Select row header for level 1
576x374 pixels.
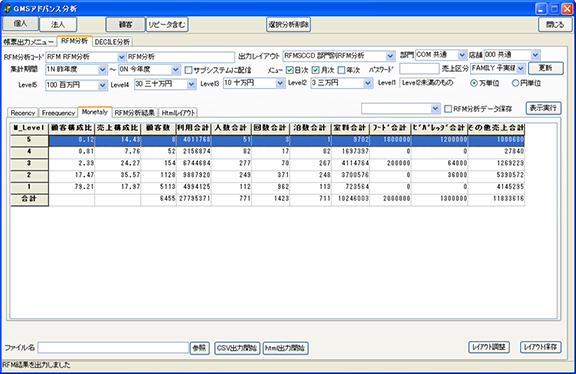[29, 187]
